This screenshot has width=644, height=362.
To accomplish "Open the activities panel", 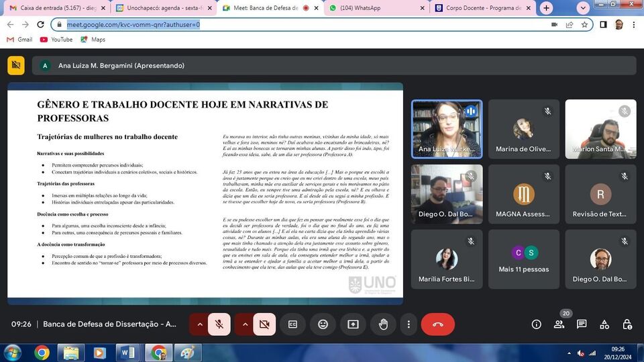I will 604,324.
